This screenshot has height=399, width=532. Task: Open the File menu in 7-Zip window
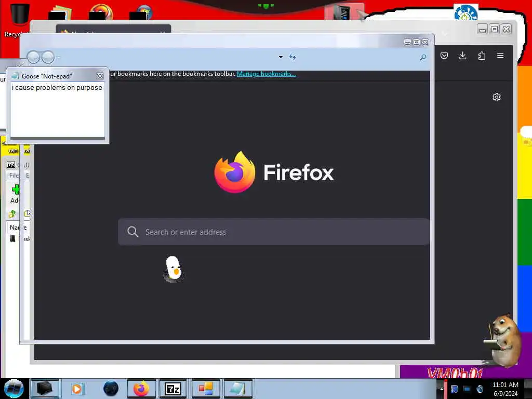(14, 176)
